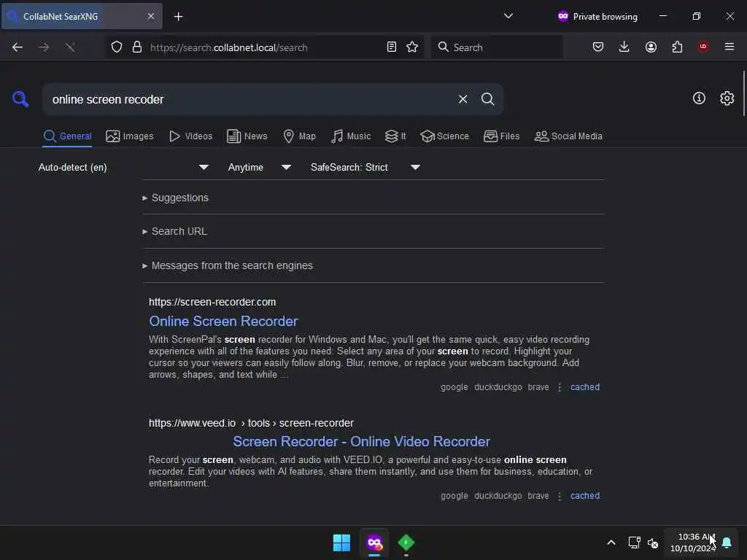The height and width of the screenshot is (560, 747).
Task: Open Firefox application hamburger menu
Action: 729,47
